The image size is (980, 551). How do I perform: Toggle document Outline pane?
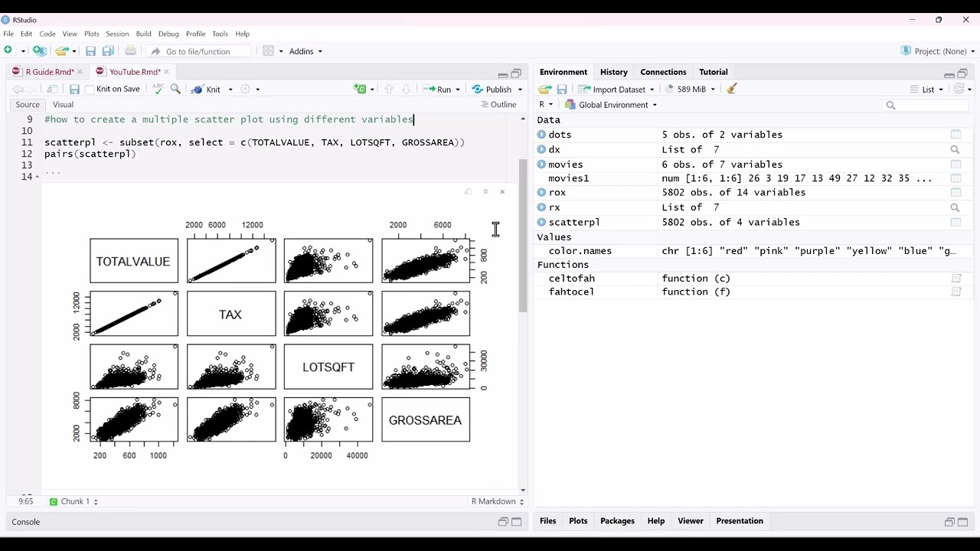tap(498, 105)
